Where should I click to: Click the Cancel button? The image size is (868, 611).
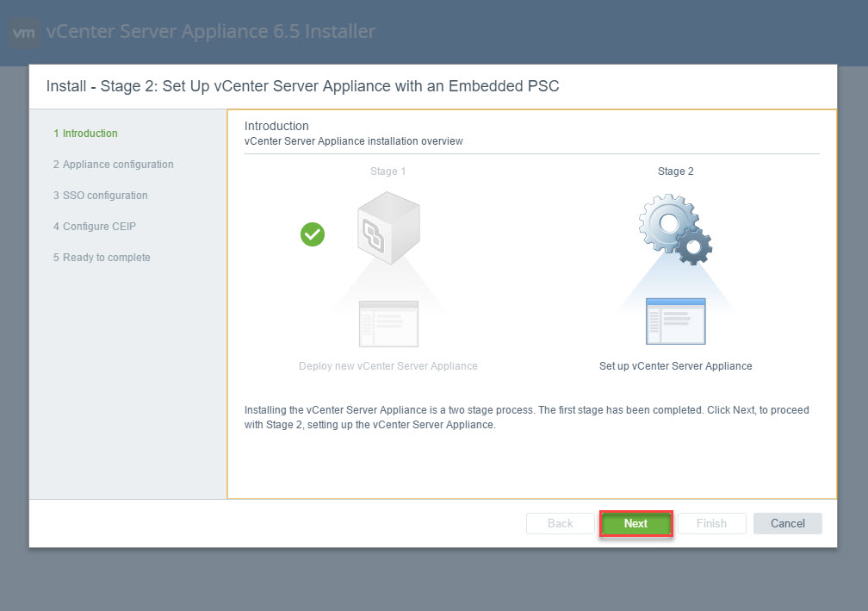[787, 523]
